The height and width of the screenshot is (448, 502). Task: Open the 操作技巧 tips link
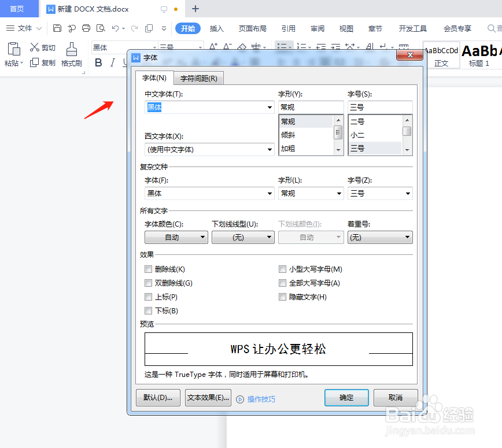coord(261,399)
